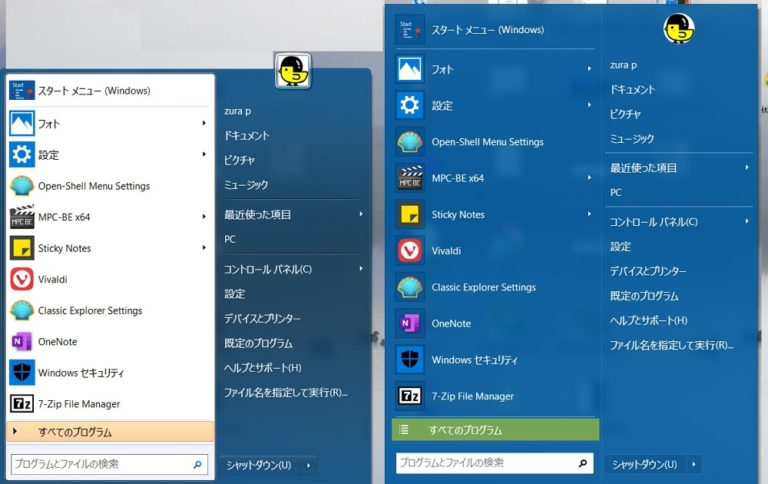Click the プログラムとファイルの検索 field in right menu
This screenshot has width=768, height=484.
point(495,463)
